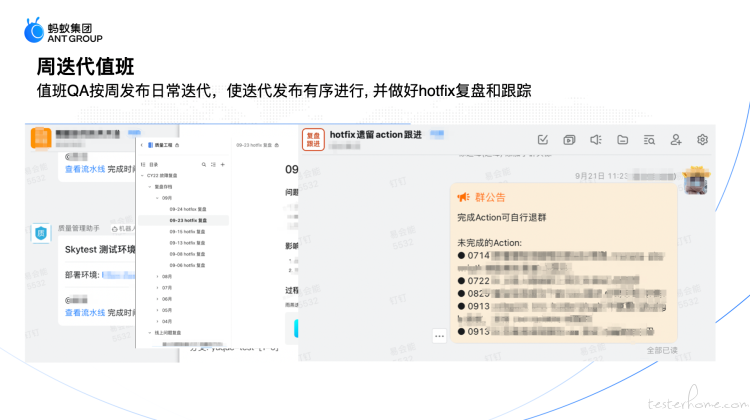Collapse the 线上问题复盘 folder
The height and width of the screenshot is (420, 750).
[150, 332]
